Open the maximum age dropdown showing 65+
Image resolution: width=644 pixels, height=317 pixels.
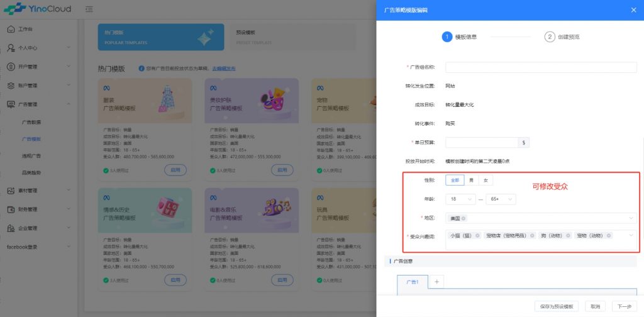(x=501, y=199)
